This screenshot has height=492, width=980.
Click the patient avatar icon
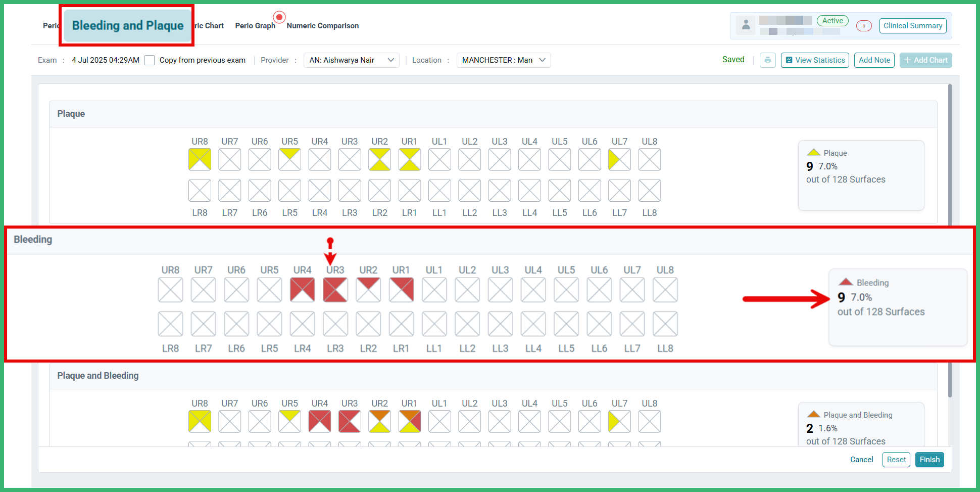coord(746,24)
